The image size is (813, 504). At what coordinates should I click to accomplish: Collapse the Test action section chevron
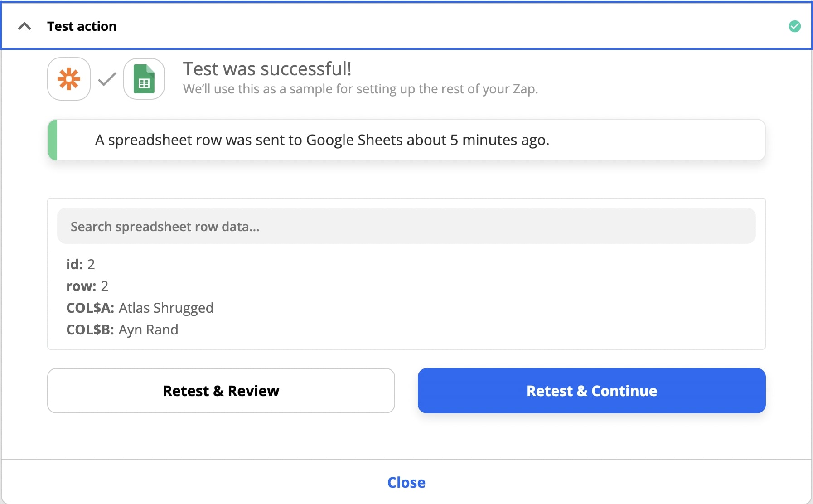[24, 26]
